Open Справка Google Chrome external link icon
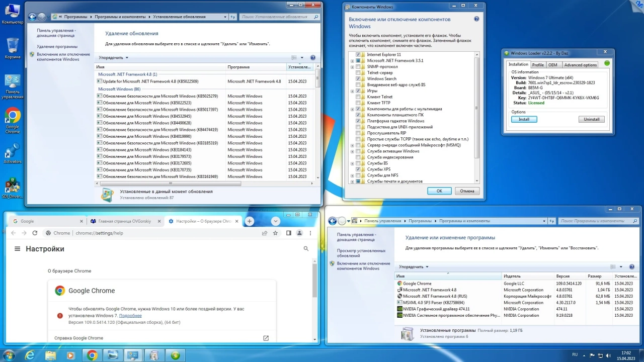 [266, 338]
